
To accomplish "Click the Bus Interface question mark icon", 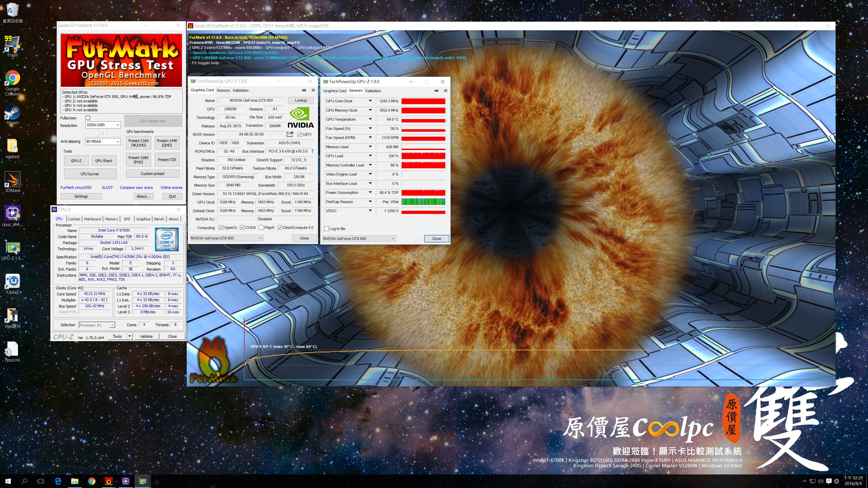I will (312, 151).
